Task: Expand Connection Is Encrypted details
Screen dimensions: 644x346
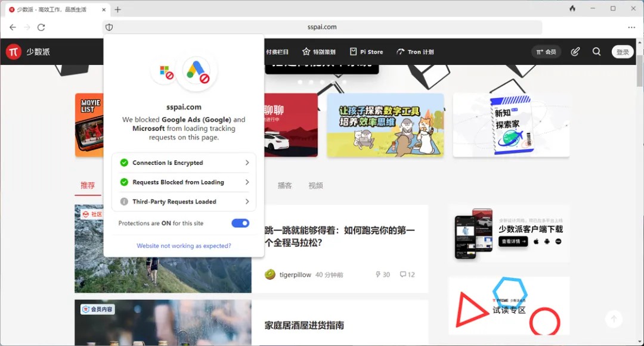Action: [x=184, y=163]
